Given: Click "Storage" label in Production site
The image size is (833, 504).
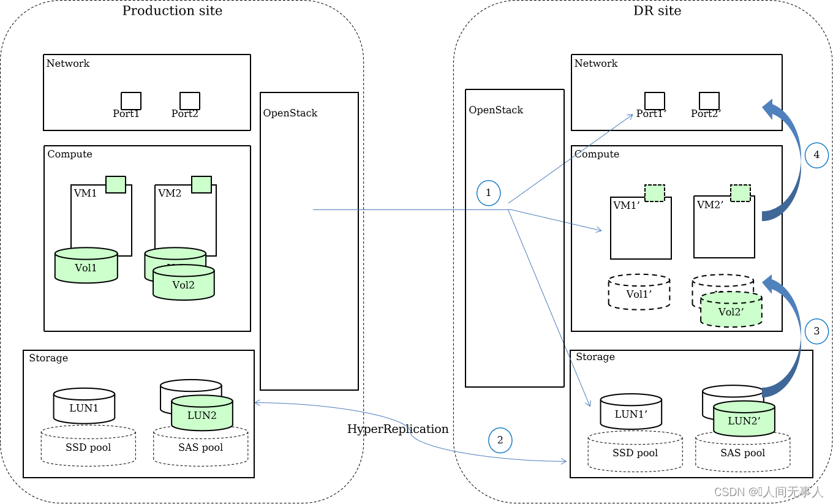Looking at the screenshot, I should coord(48,358).
